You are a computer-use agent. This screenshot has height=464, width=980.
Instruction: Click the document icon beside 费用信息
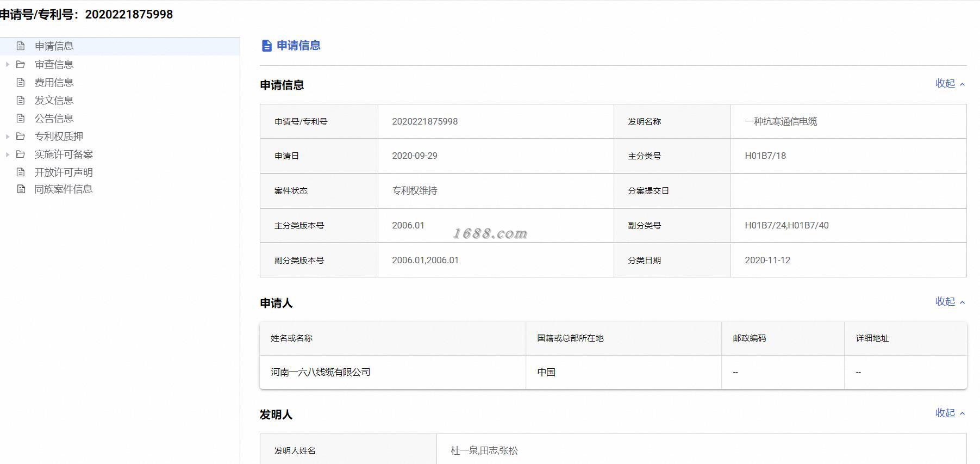pos(21,82)
